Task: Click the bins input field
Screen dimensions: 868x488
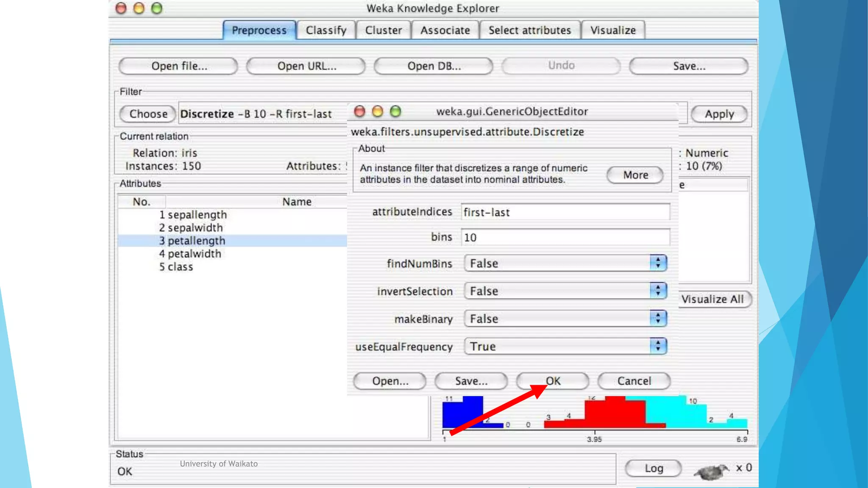Action: point(565,237)
